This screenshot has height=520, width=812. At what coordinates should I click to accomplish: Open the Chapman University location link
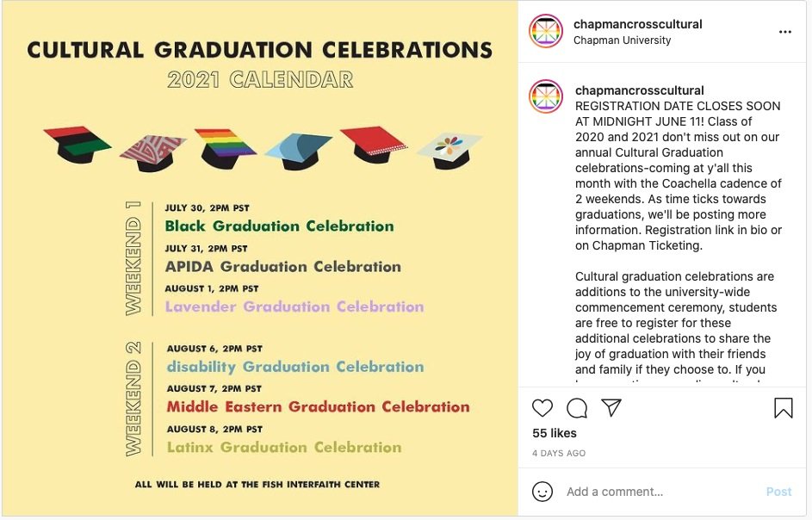(622, 40)
